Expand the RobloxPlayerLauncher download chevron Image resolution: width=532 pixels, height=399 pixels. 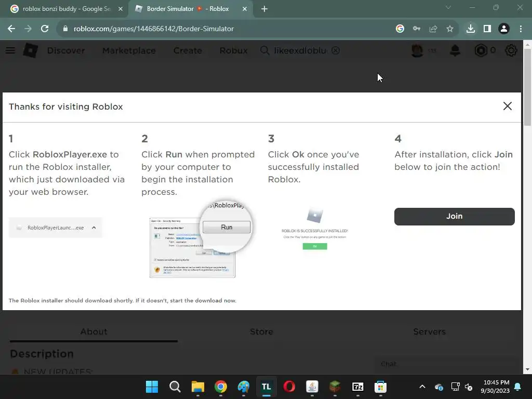click(94, 228)
